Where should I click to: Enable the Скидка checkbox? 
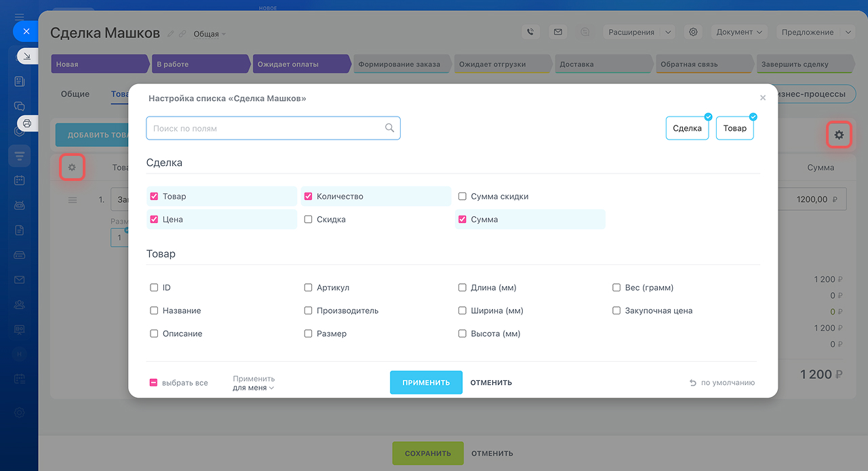point(309,220)
